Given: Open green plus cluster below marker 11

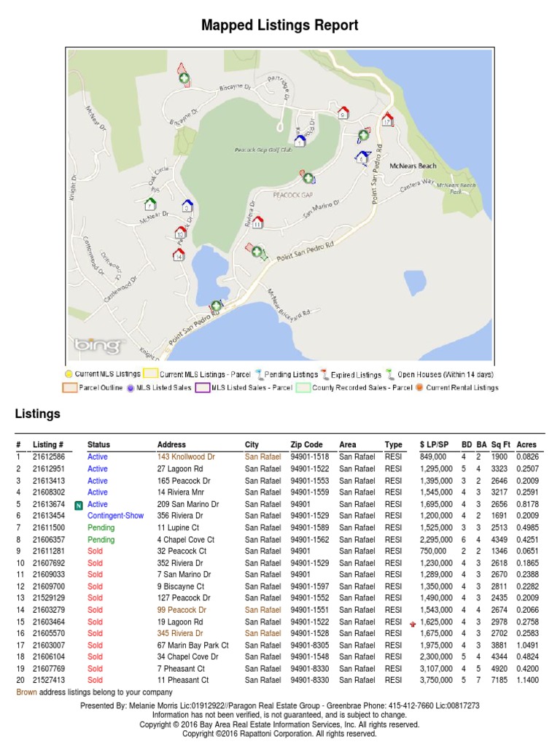Looking at the screenshot, I should [x=257, y=251].
